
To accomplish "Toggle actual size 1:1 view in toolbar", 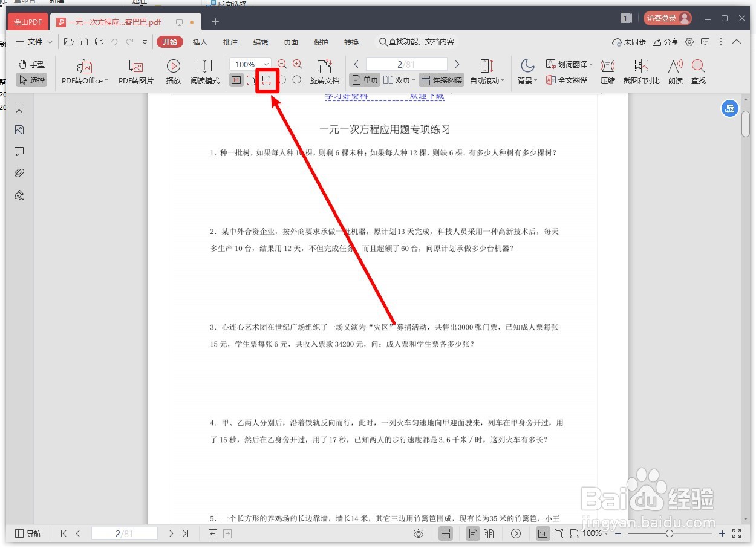I will click(x=236, y=80).
